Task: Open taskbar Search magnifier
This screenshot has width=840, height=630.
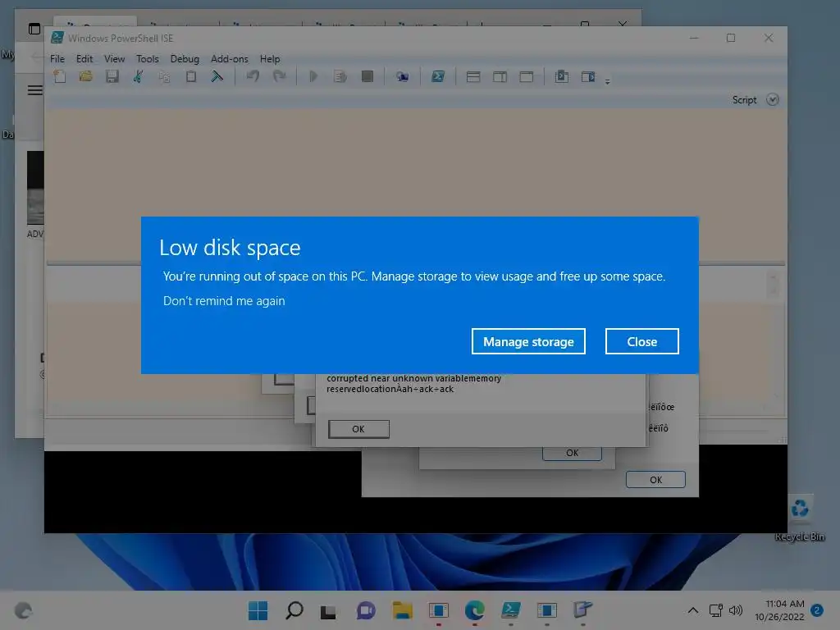Action: 294,610
